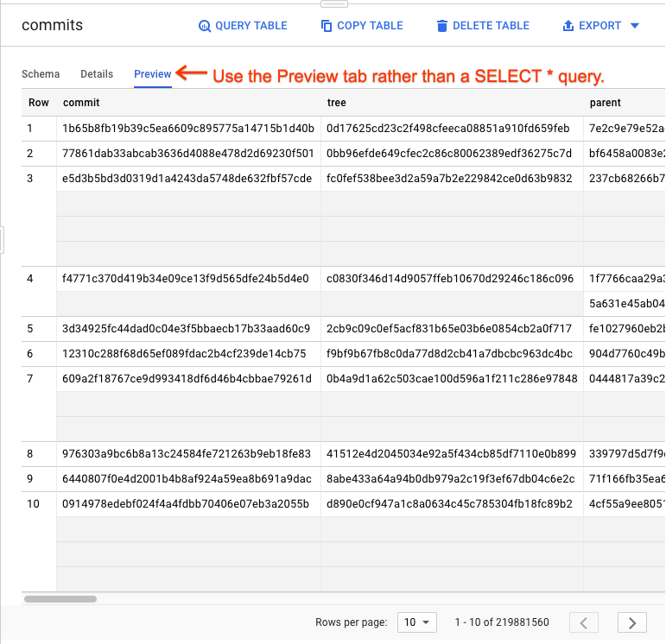Switch to the Schema tab
This screenshot has width=666, height=644.
click(x=41, y=74)
